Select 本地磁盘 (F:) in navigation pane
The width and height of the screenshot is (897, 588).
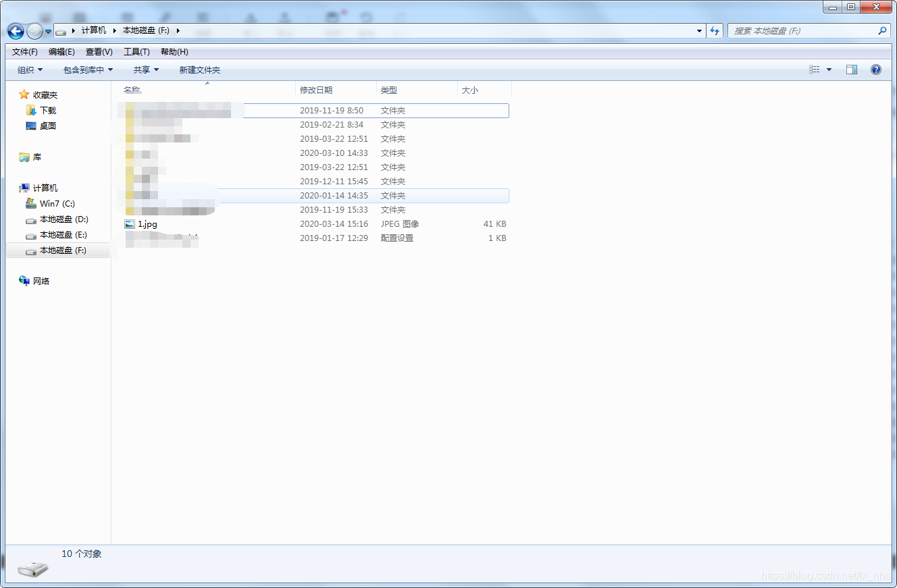(57, 250)
